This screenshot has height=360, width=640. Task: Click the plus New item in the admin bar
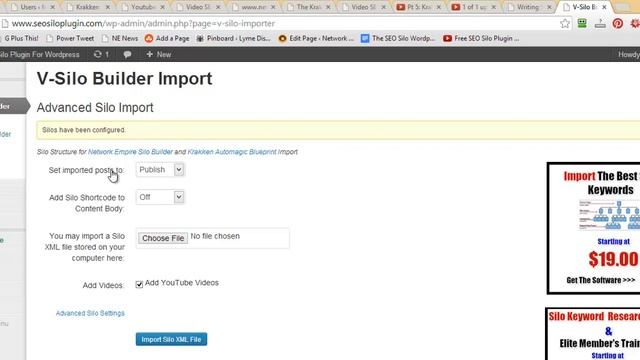pos(159,54)
